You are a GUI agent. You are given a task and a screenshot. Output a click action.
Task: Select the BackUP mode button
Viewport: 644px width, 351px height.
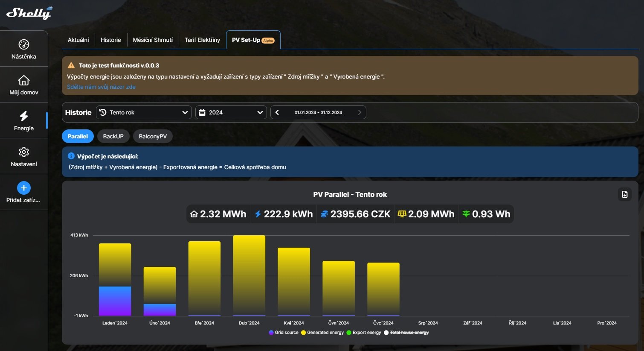tap(113, 136)
